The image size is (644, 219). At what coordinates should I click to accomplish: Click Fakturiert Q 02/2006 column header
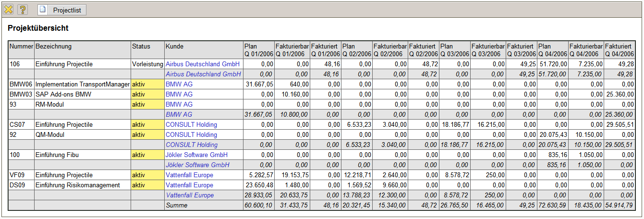(x=424, y=50)
